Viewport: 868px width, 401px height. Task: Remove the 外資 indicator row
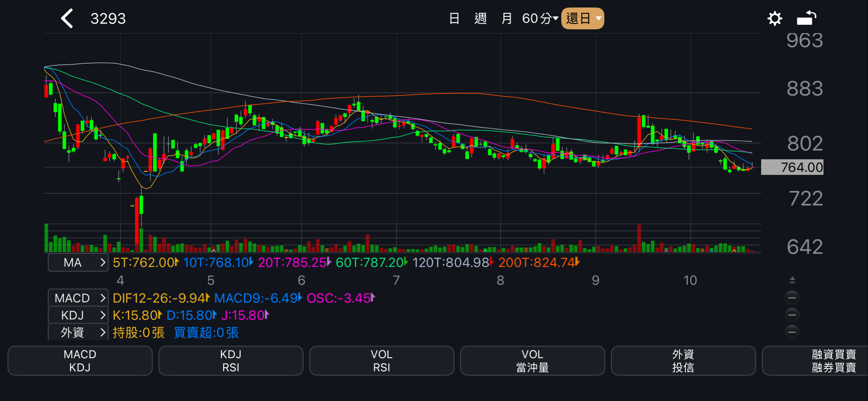[x=792, y=332]
